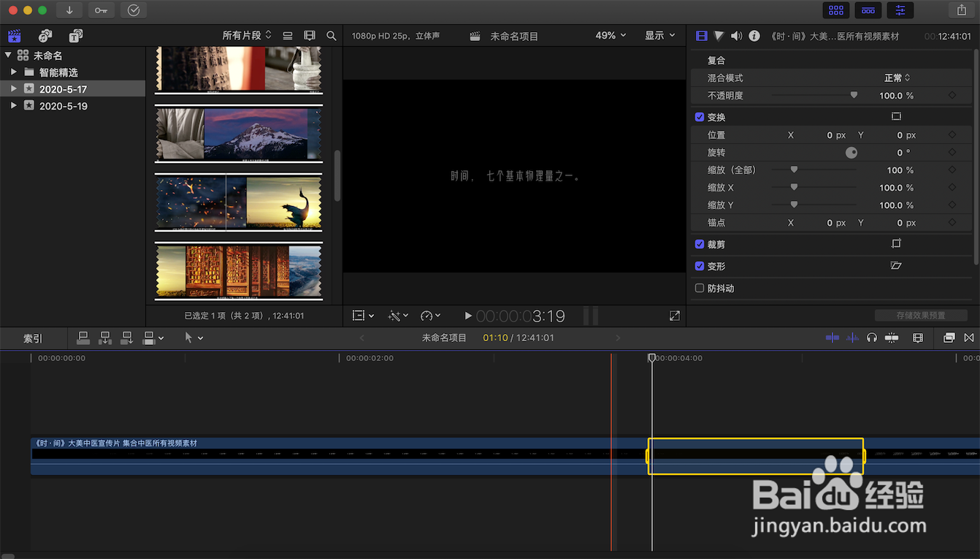Image resolution: width=980 pixels, height=559 pixels.
Task: Open the color inspector triangle tab
Action: pyautogui.click(x=719, y=36)
